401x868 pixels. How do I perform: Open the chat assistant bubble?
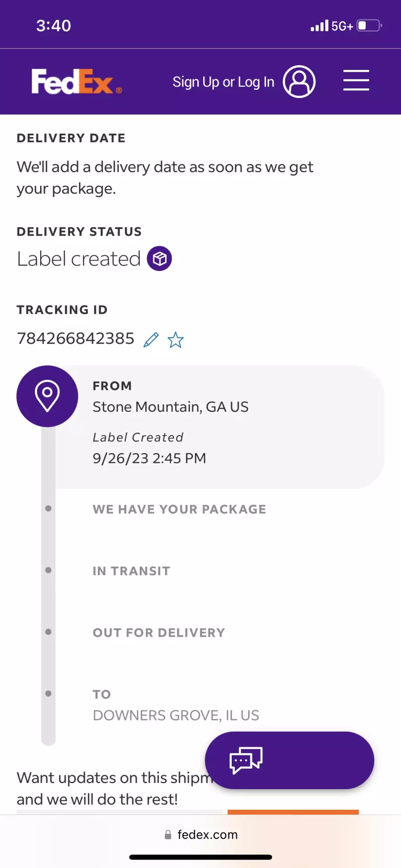pos(290,760)
